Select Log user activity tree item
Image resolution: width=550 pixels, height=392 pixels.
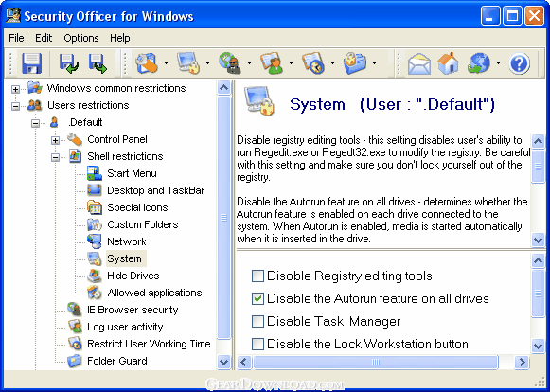point(125,327)
